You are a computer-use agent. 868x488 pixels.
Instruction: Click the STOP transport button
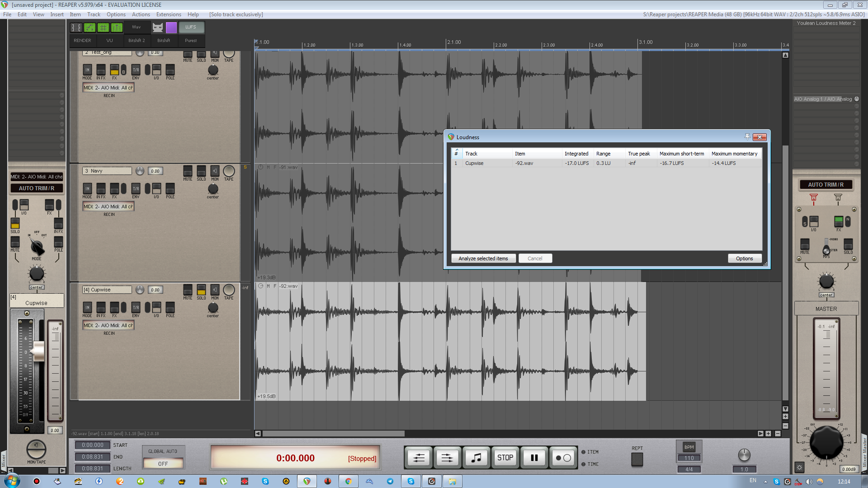pos(505,458)
